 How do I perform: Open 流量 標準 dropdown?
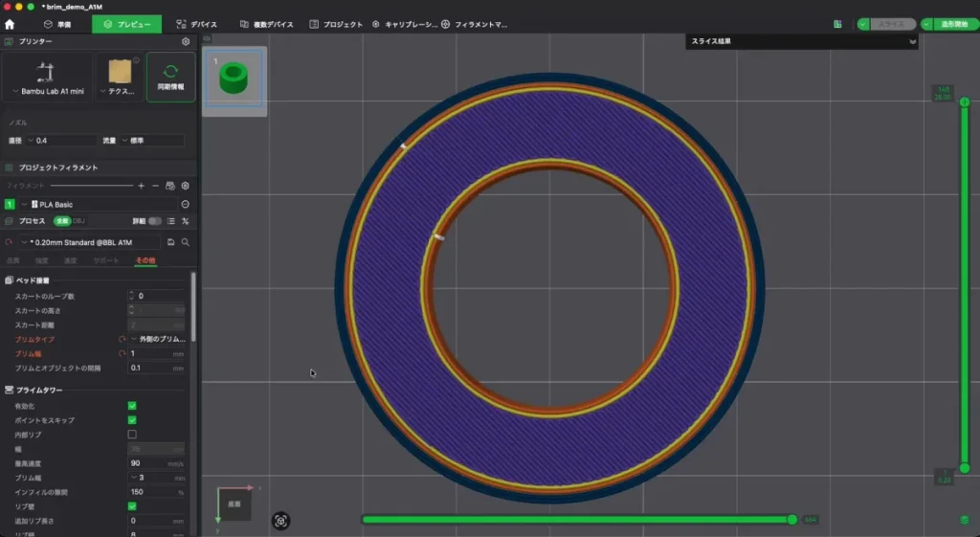[152, 141]
